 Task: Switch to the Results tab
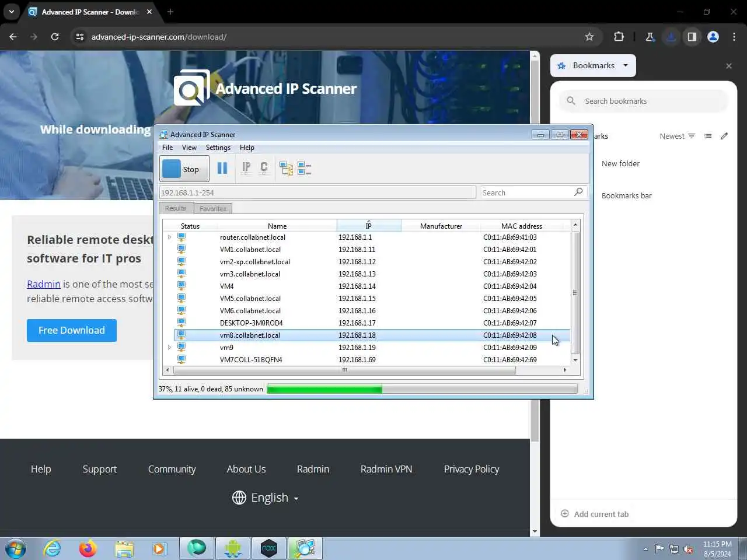click(x=175, y=208)
